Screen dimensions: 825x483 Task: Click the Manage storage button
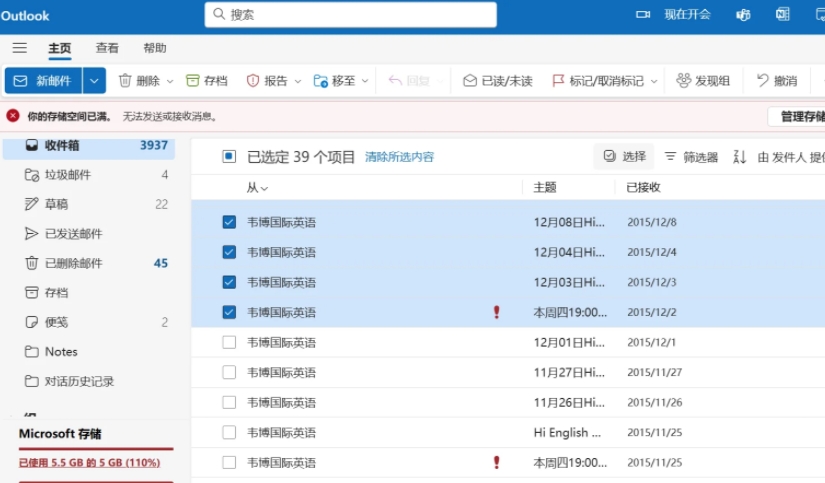pos(797,116)
